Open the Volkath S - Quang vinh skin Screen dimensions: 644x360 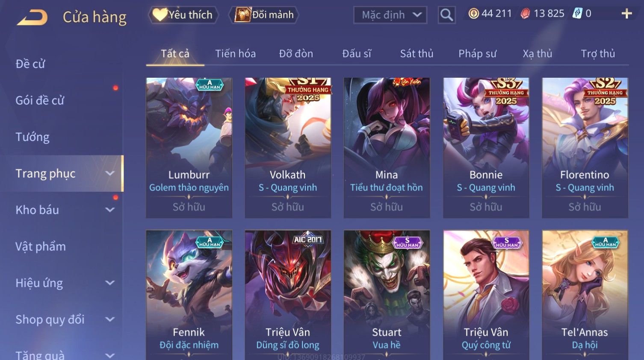[x=288, y=148]
